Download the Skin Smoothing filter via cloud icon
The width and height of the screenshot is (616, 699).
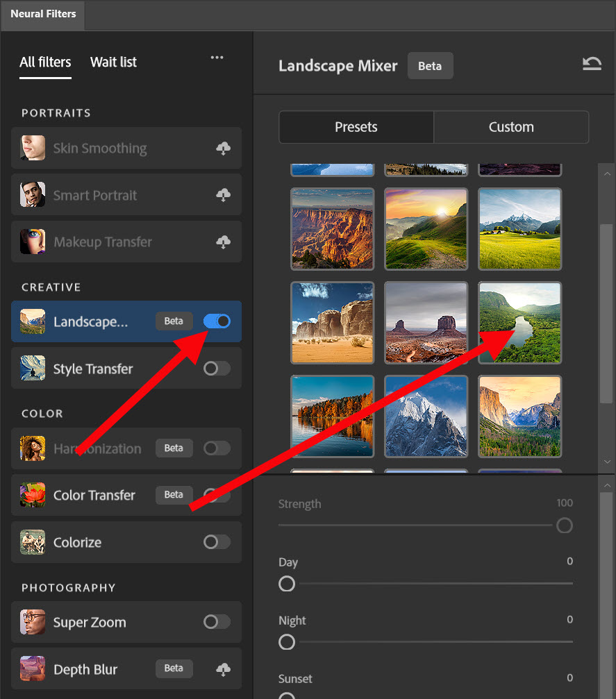tap(223, 148)
